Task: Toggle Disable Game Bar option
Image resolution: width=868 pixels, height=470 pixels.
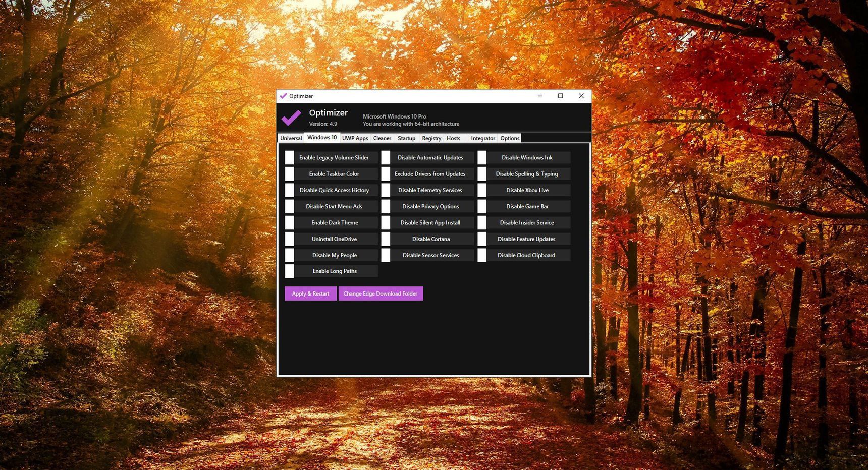Action: click(524, 206)
